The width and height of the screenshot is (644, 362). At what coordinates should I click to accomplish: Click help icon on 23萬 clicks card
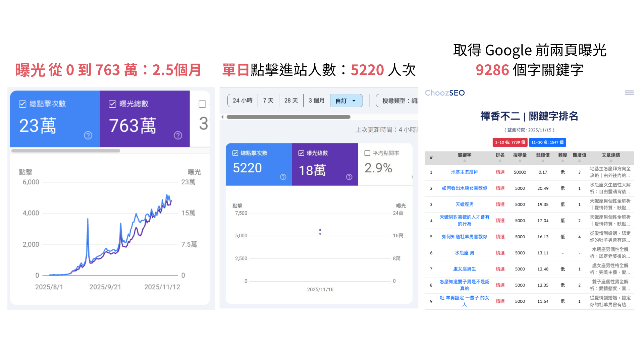[x=88, y=135]
